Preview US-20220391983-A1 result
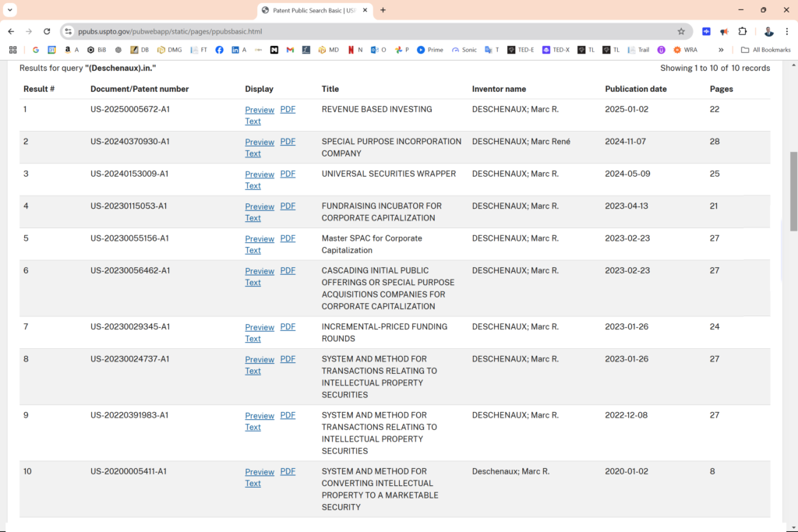The height and width of the screenshot is (532, 798). pos(260,415)
